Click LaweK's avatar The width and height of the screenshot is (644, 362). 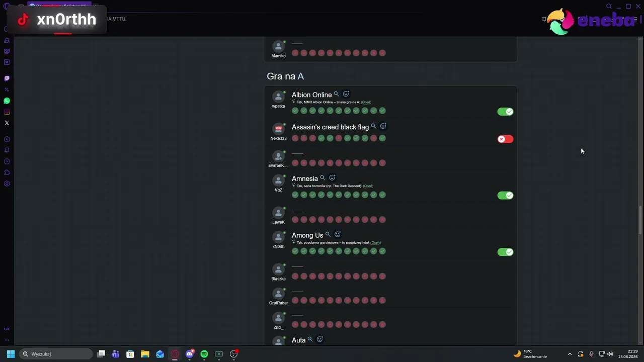(278, 213)
